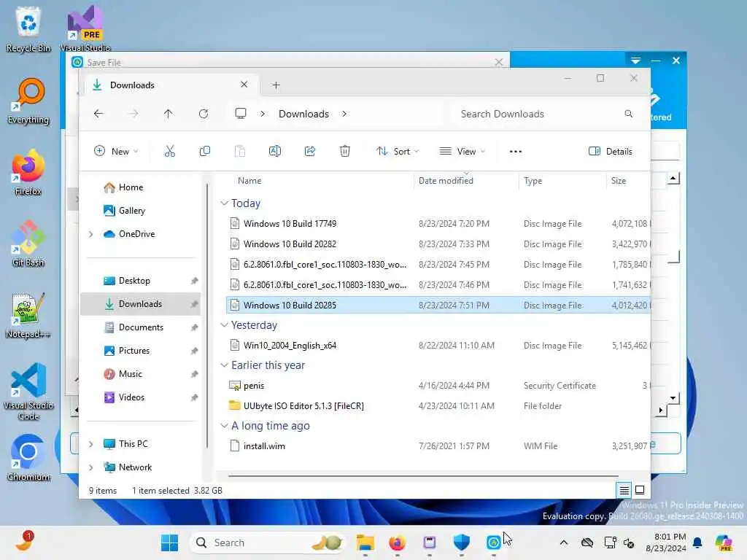Sort by Type column header

533,181
